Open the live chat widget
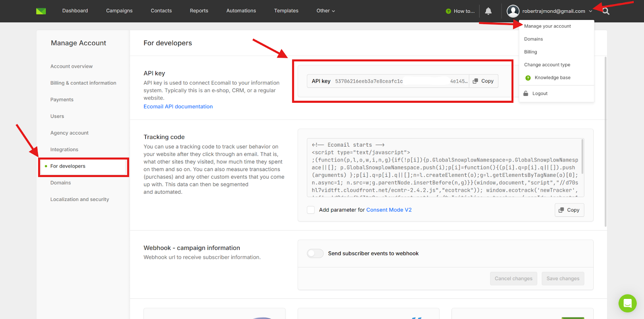 point(627,303)
